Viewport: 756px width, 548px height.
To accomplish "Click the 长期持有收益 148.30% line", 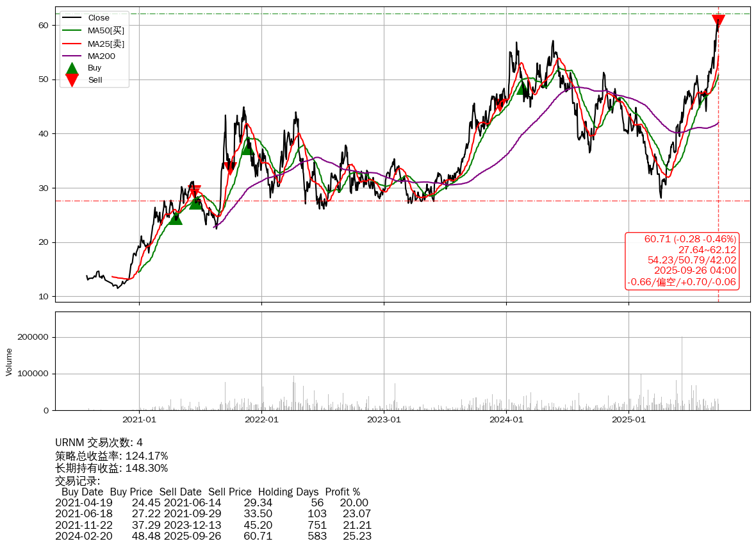I will coord(111,469).
